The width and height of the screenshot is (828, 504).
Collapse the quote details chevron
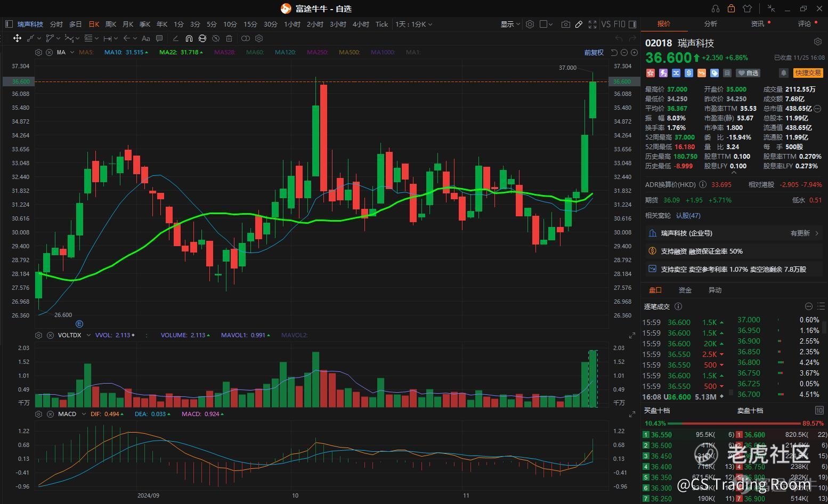point(734,173)
